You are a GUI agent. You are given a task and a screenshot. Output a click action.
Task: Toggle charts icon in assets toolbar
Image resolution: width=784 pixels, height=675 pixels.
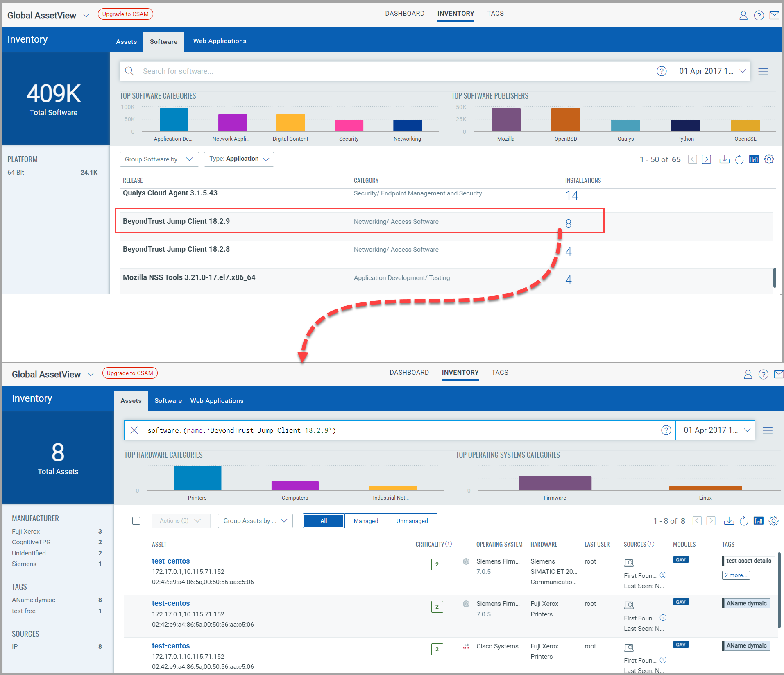[759, 521]
